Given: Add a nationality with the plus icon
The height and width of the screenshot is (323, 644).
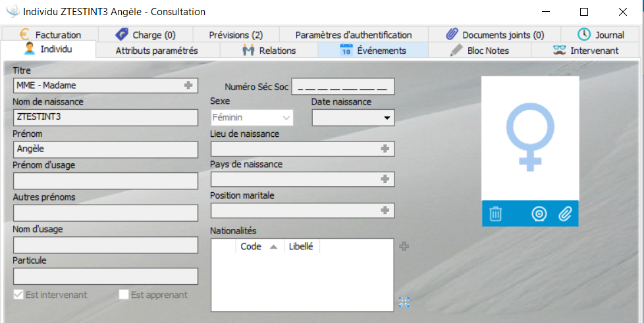Looking at the screenshot, I should tap(404, 246).
